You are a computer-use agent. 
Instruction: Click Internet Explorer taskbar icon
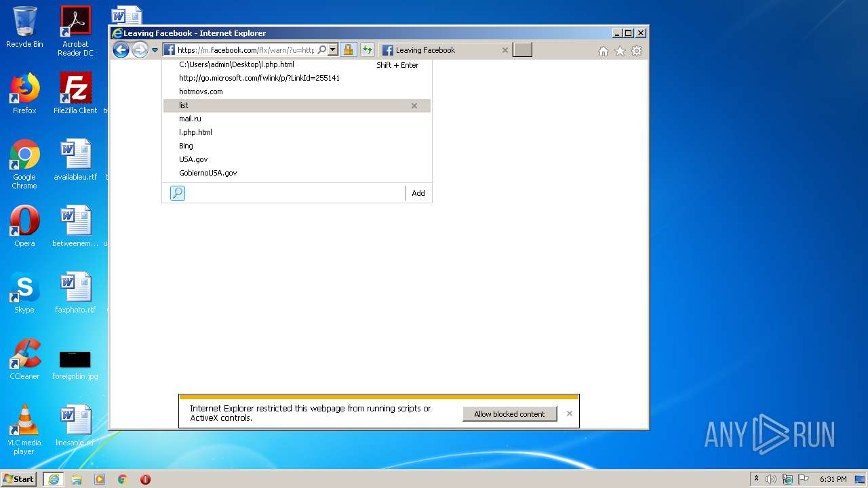point(54,479)
